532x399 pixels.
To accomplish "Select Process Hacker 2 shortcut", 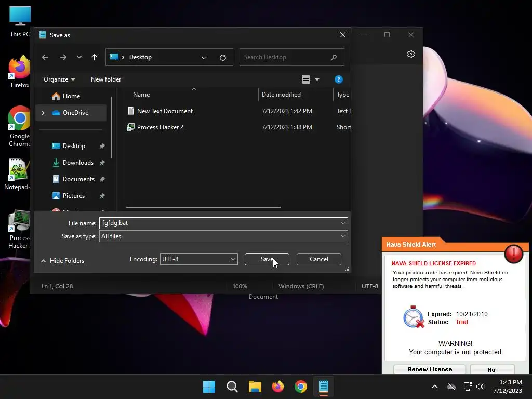I will pyautogui.click(x=160, y=127).
